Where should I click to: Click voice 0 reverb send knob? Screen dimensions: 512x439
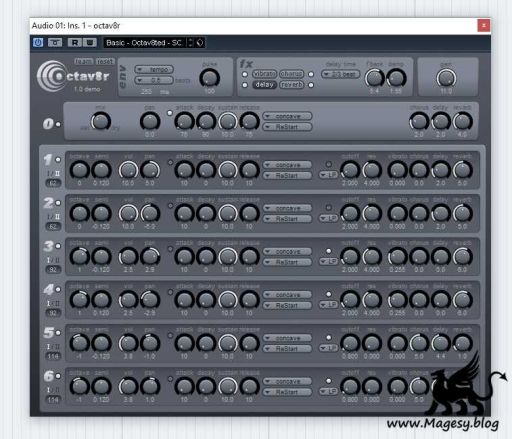pyautogui.click(x=462, y=121)
